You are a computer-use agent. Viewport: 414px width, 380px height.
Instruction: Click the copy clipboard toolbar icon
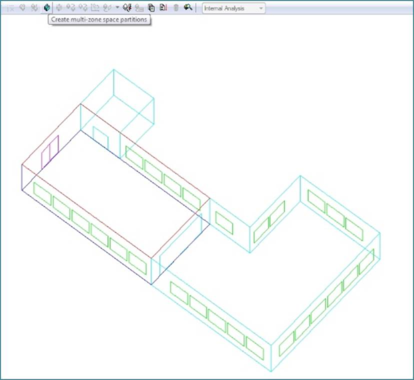point(151,8)
